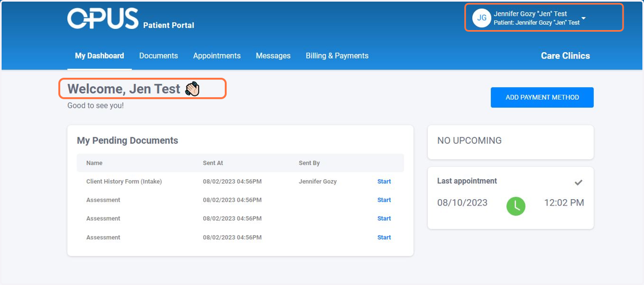Click the waving hand emoji
Viewport: 644px width, 285px height.
pos(192,89)
